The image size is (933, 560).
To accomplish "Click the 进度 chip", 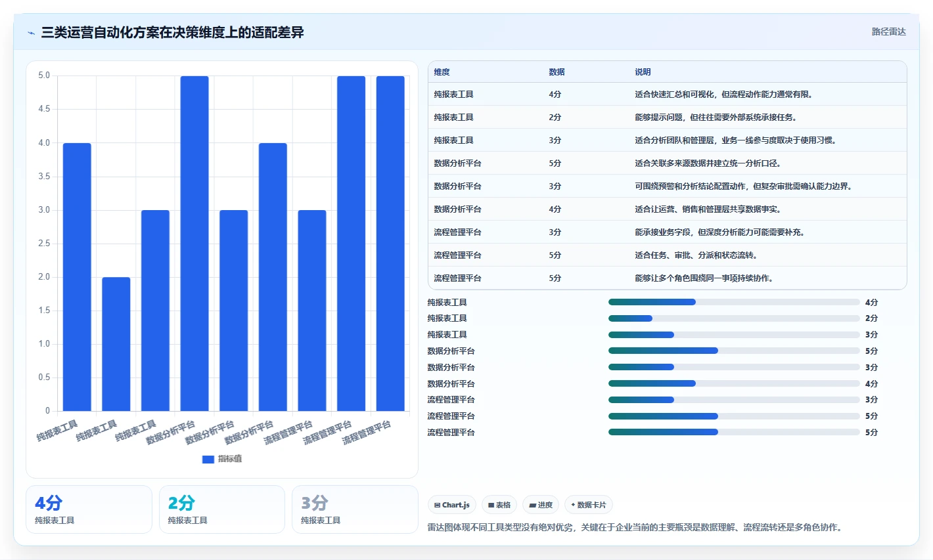I will (x=541, y=505).
